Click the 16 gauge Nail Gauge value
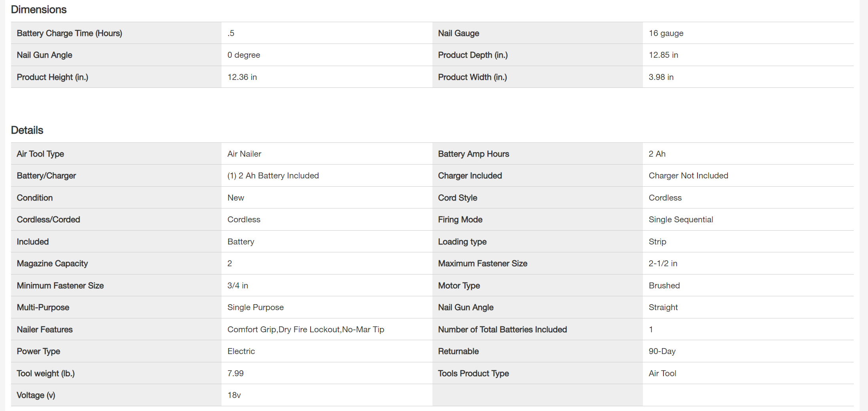 click(666, 33)
